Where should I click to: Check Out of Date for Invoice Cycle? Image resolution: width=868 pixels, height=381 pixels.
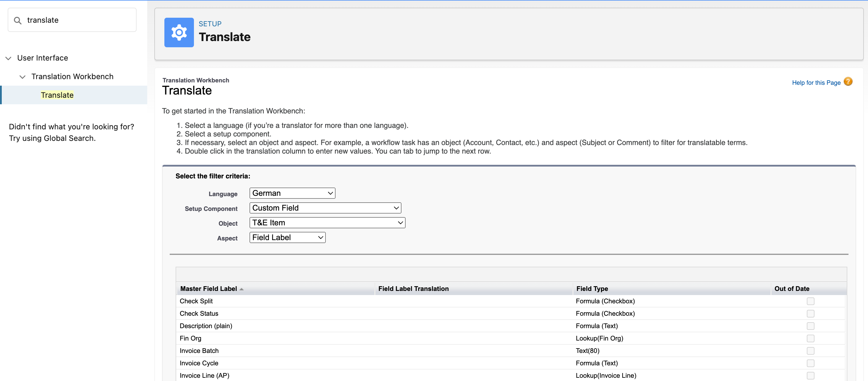(810, 363)
